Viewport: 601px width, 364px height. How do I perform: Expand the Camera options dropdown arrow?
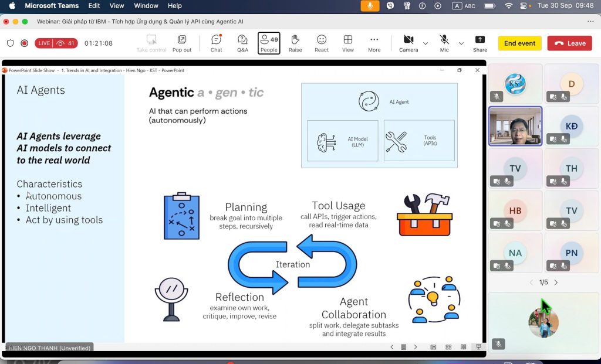pos(426,43)
